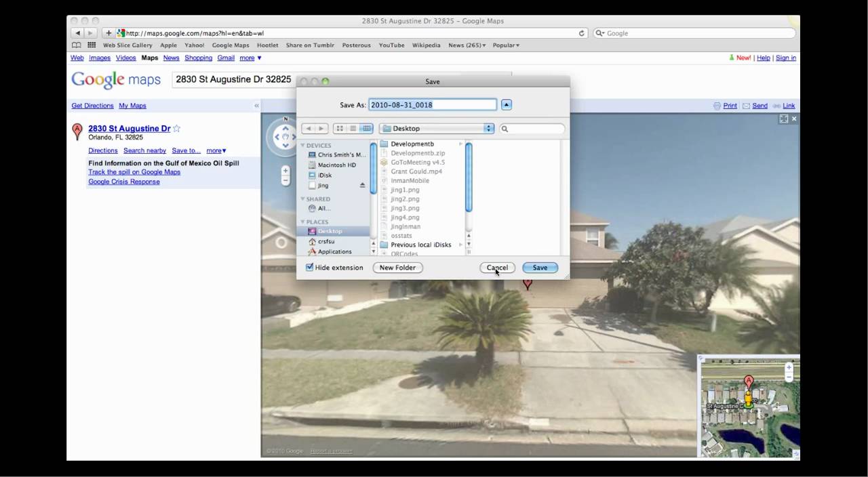
Task: Open the Popular bookmarks dropdown
Action: click(x=506, y=45)
